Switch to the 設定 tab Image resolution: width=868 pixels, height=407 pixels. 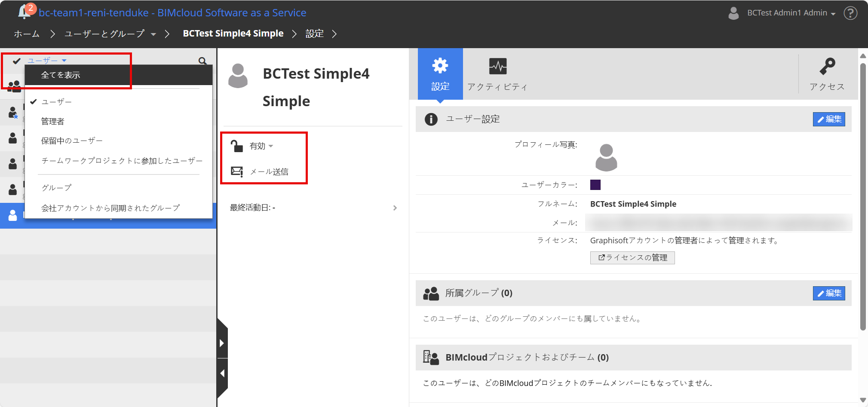point(440,74)
